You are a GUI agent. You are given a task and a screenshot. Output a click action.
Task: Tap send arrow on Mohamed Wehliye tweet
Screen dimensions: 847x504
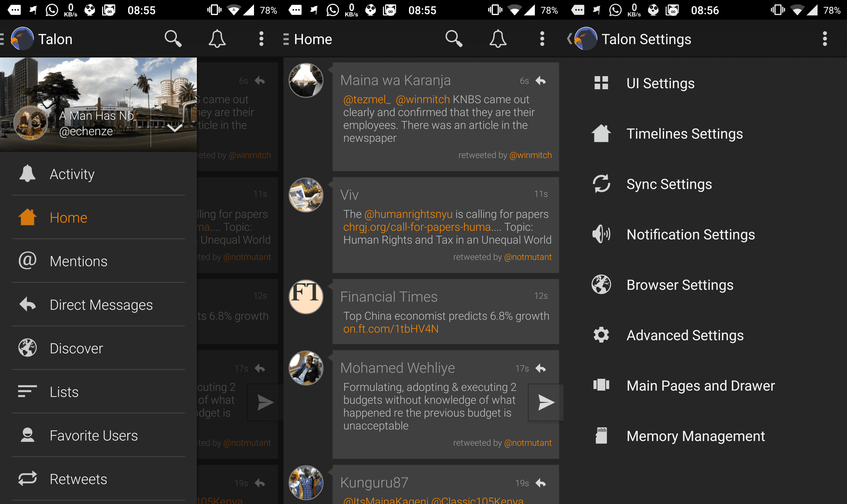pos(545,402)
